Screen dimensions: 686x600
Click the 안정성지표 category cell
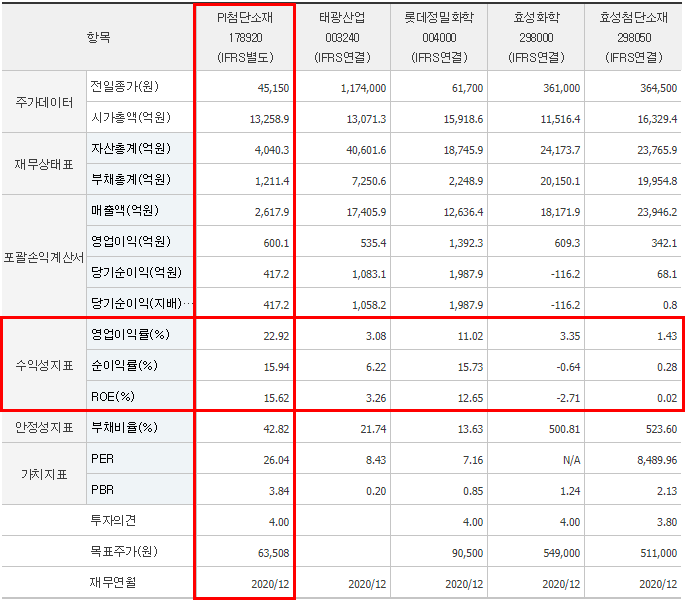44,428
